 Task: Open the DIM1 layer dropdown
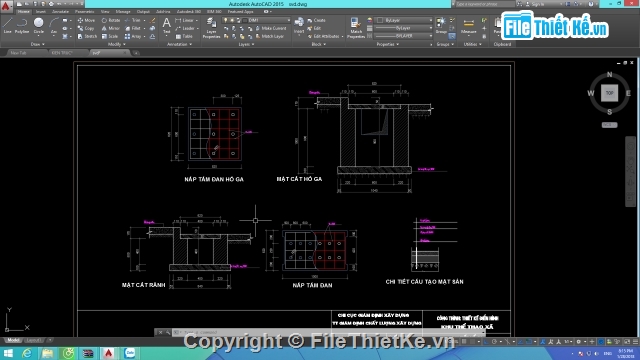coord(266,20)
